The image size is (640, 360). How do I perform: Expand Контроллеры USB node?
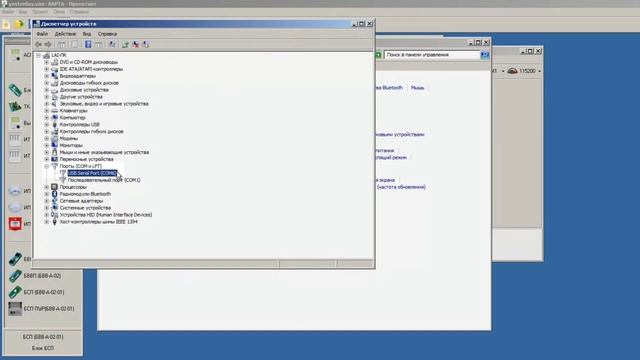tap(47, 124)
